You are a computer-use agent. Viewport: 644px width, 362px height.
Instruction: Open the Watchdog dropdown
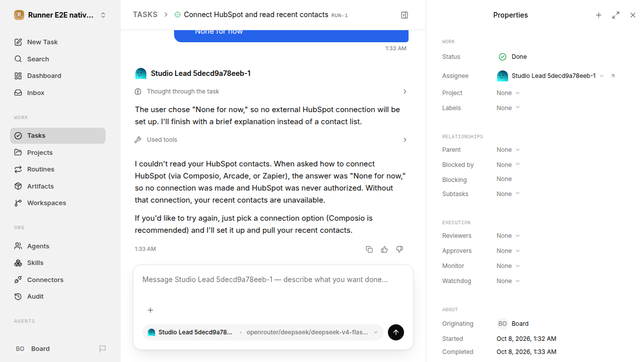coord(508,281)
